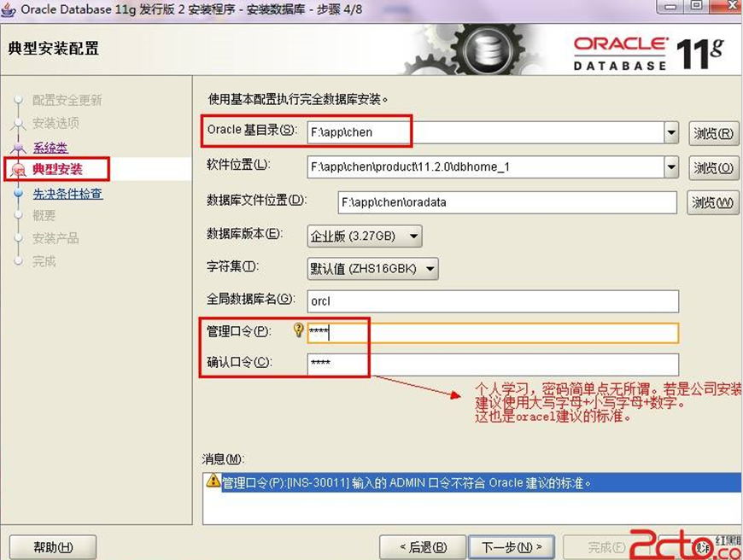The height and width of the screenshot is (560, 743).
Task: Click the 管理口令(P) label
Action: tap(239, 331)
